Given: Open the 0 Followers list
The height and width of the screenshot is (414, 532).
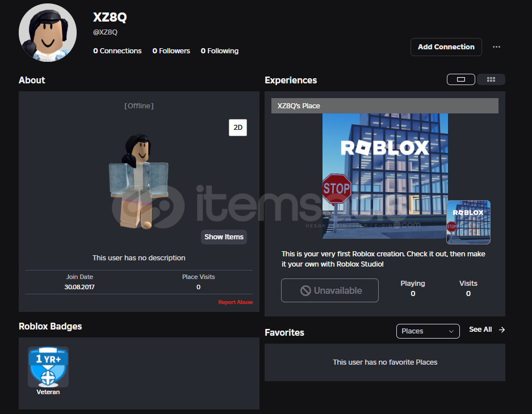Looking at the screenshot, I should tap(171, 51).
